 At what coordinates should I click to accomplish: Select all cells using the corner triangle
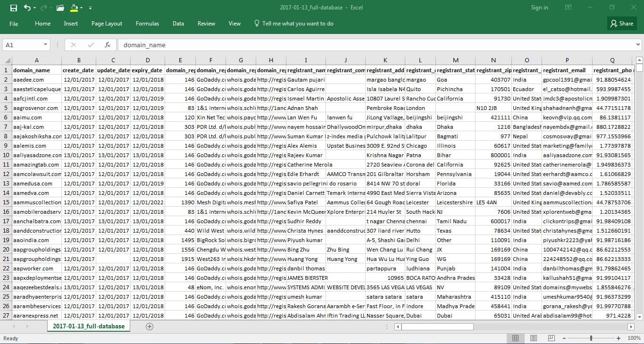tap(6, 60)
